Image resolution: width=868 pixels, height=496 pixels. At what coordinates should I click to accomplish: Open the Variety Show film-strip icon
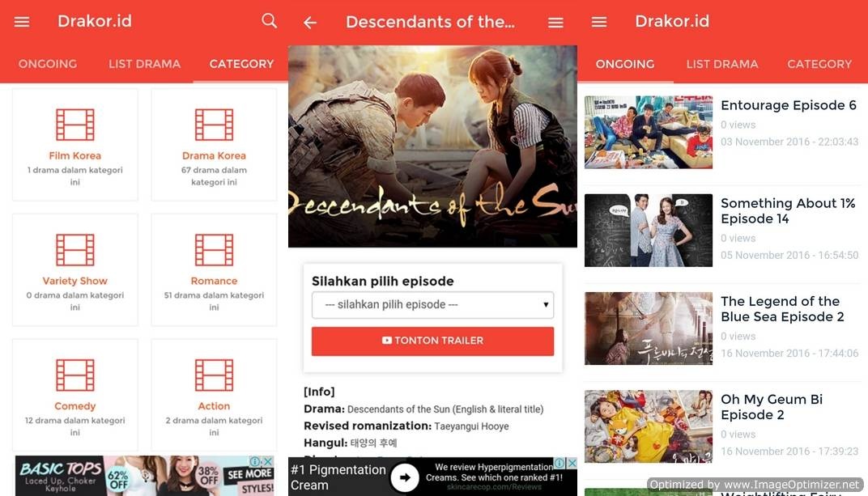tap(75, 250)
